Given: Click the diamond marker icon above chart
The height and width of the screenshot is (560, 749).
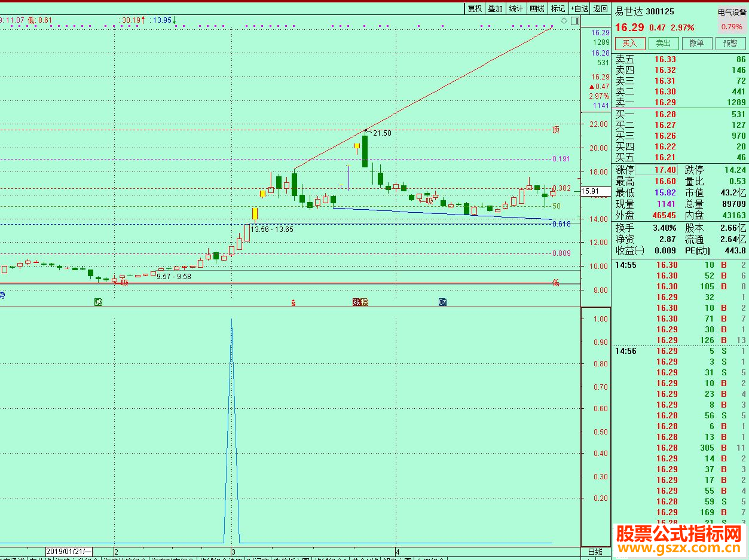Looking at the screenshot, I should tap(564, 21).
